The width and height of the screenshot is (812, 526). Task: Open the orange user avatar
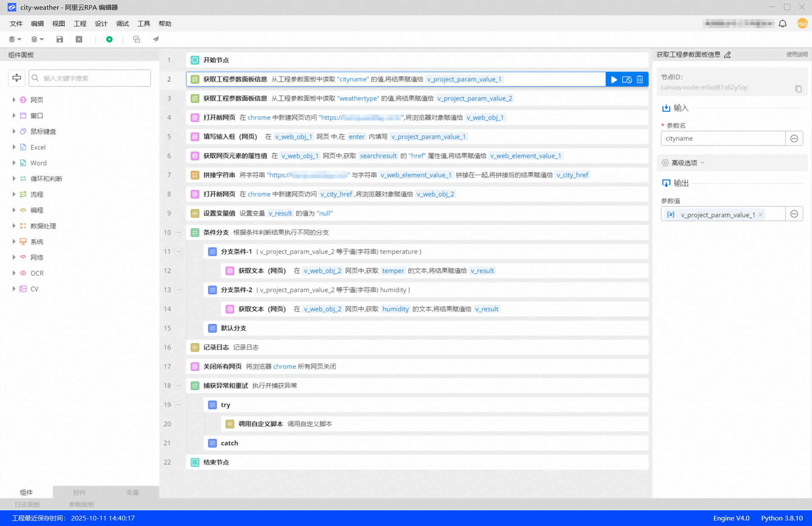click(802, 23)
